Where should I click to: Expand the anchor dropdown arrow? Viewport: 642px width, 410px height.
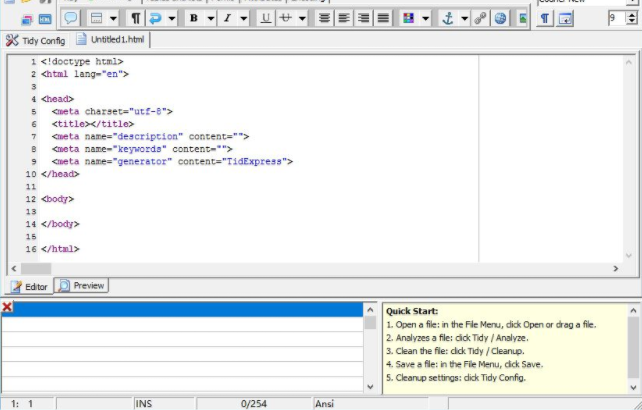(465, 18)
